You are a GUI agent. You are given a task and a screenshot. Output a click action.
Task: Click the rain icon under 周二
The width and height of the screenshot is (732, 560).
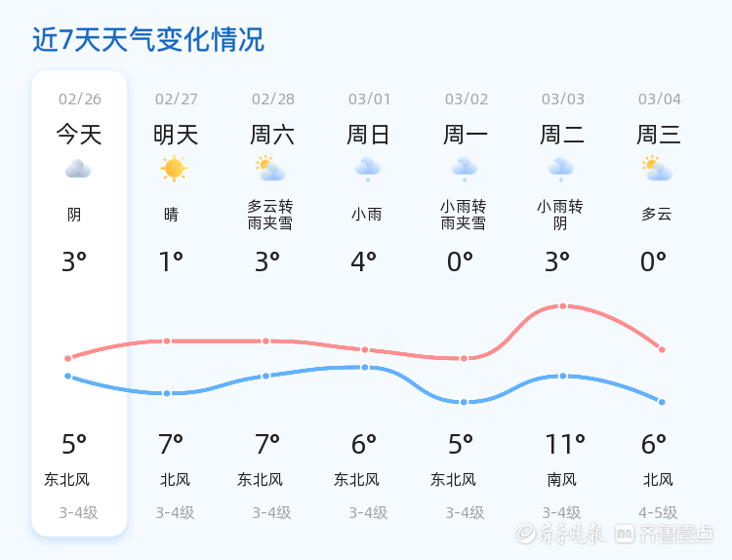[x=561, y=169]
